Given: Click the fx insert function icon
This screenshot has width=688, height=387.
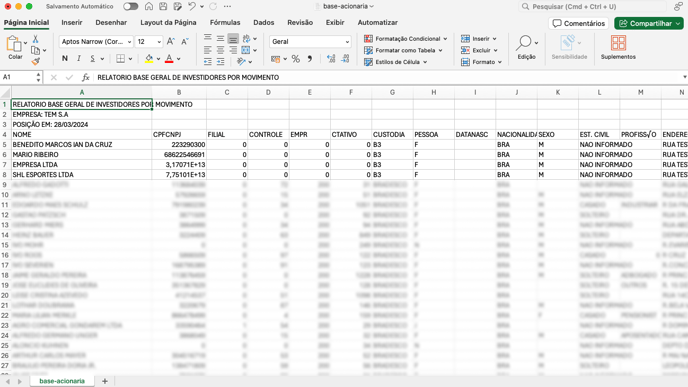Looking at the screenshot, I should 86,78.
